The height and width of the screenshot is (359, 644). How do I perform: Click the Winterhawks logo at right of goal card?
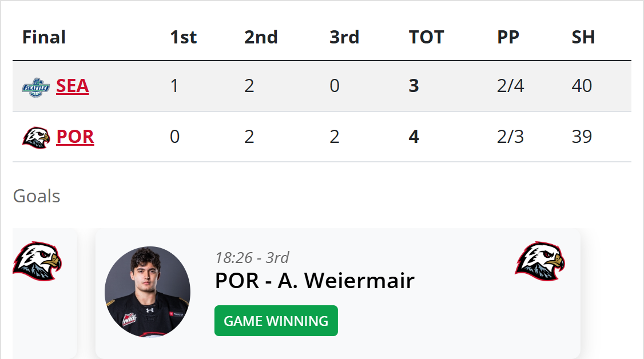pyautogui.click(x=539, y=261)
